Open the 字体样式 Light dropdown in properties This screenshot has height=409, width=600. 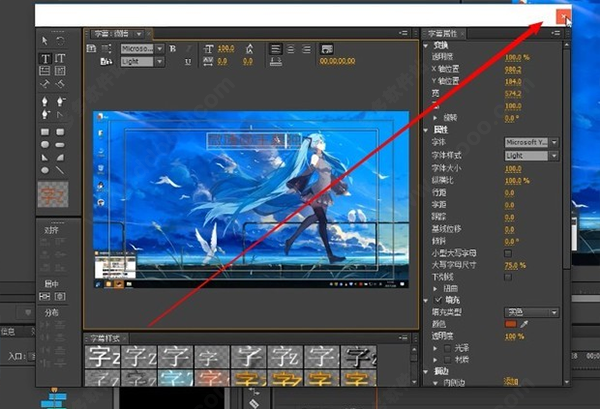[x=531, y=156]
